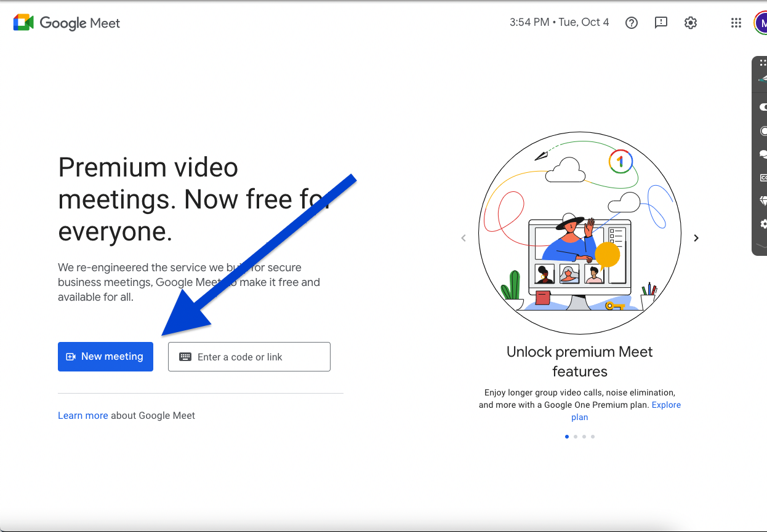Click the chat bubbles icon in side panel
The width and height of the screenshot is (767, 532).
764,154
